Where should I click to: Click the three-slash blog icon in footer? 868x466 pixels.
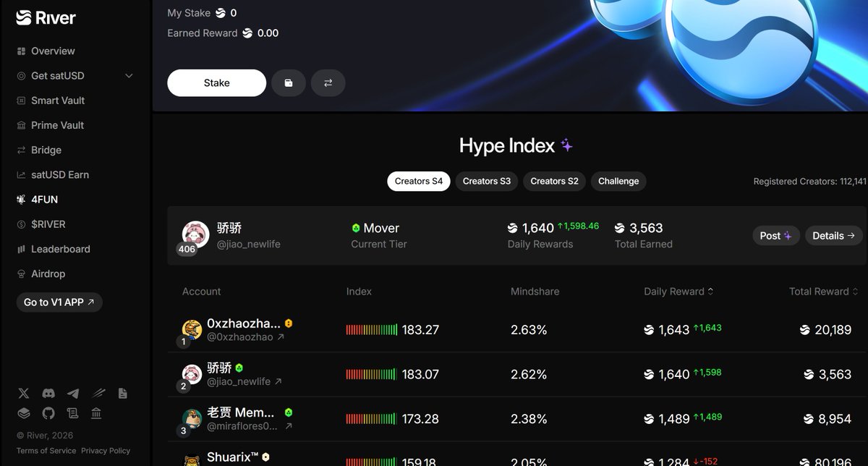pyautogui.click(x=98, y=393)
